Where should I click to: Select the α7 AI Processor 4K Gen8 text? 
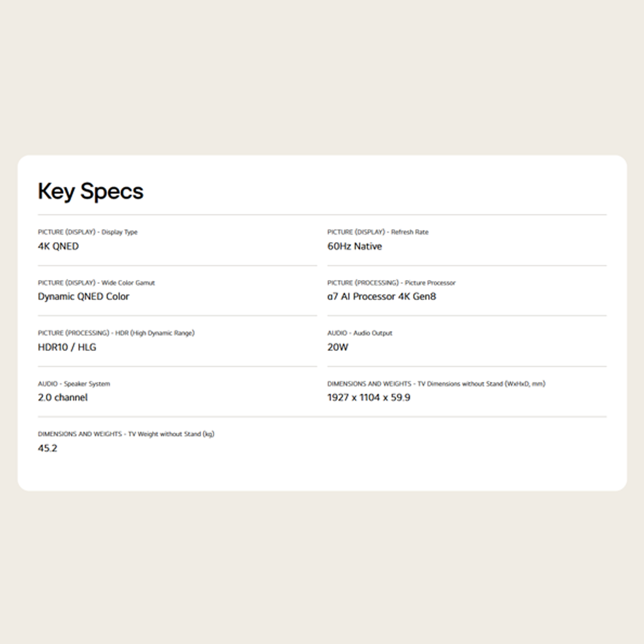(381, 297)
